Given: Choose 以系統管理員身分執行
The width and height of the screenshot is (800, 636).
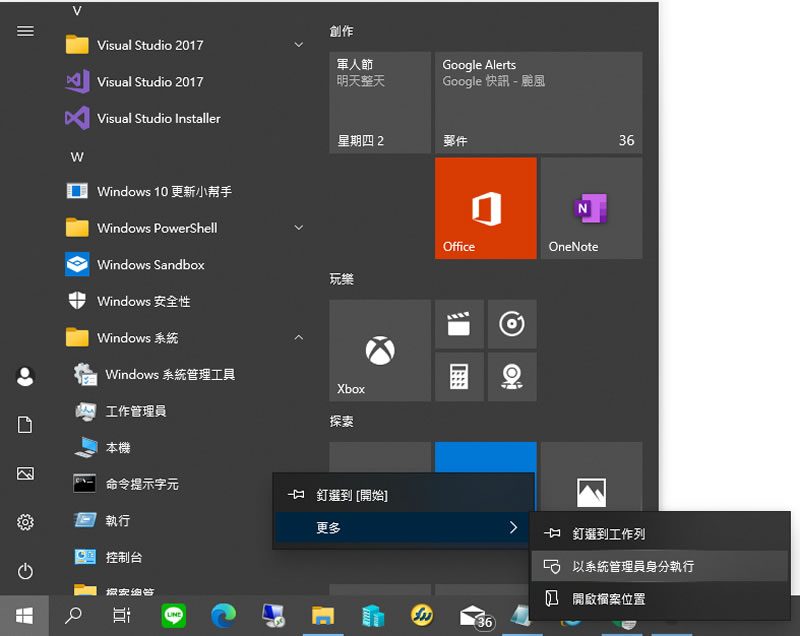Looking at the screenshot, I should [660, 566].
